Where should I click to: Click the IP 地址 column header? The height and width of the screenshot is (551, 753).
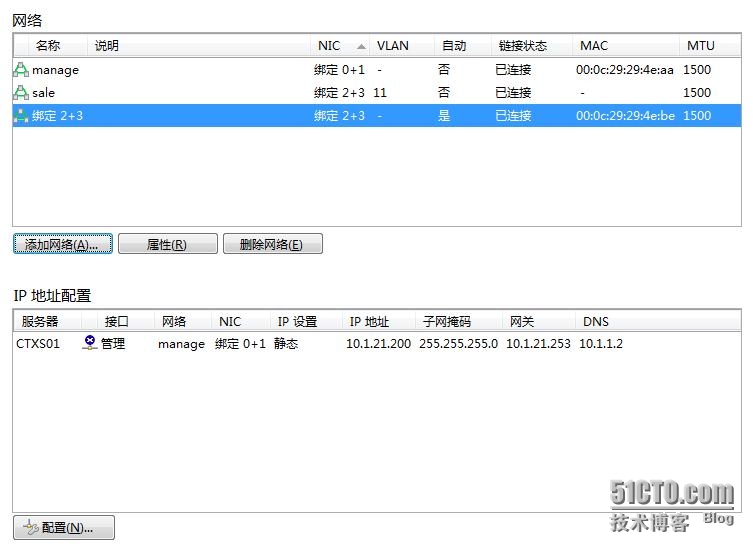point(378,321)
